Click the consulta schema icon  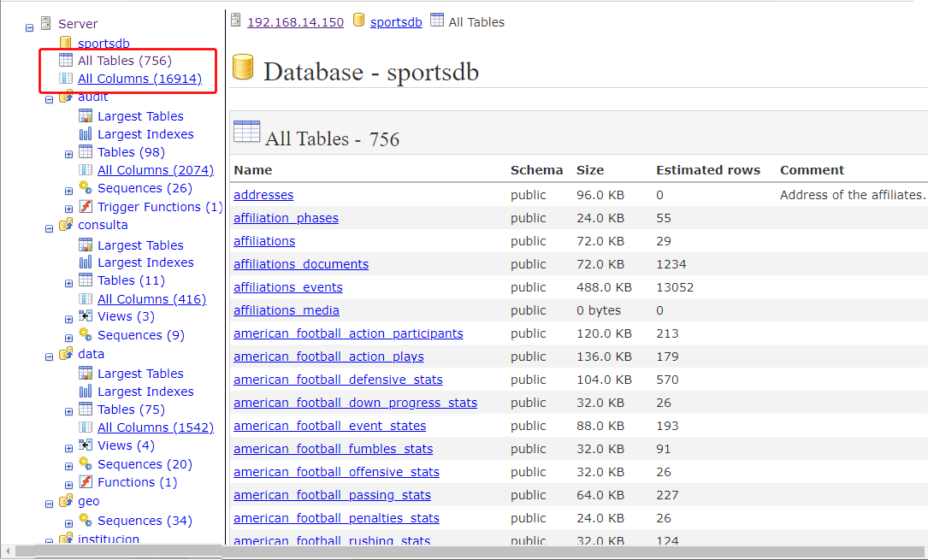66,225
